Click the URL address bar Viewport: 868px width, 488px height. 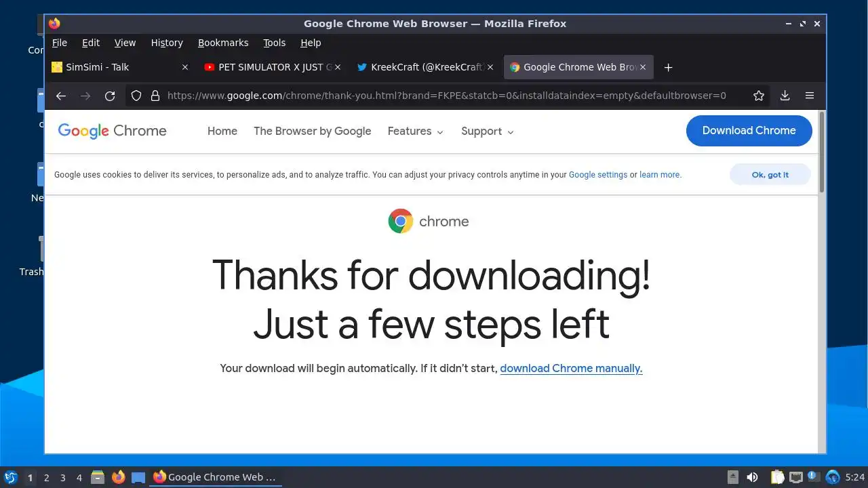coord(448,96)
